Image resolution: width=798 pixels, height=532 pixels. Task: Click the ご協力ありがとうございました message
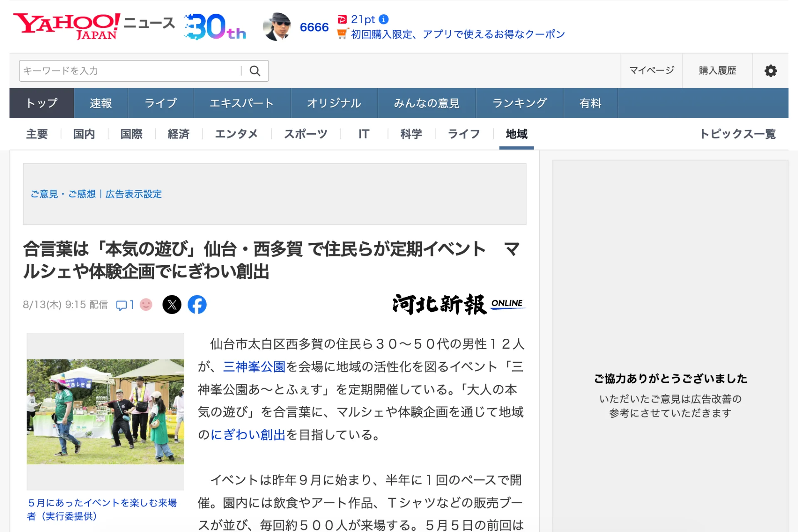pyautogui.click(x=670, y=379)
